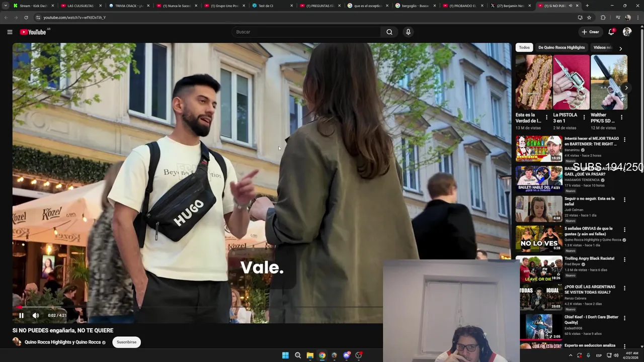Show hidden system tray icons chevron
Screen dimensions: 644x362
[571, 355]
